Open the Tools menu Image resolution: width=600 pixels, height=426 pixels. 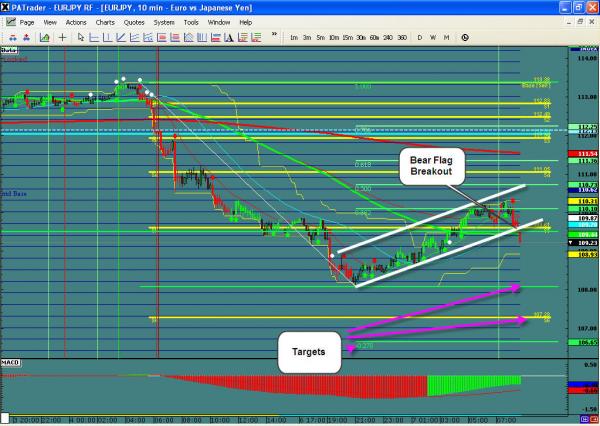point(190,22)
